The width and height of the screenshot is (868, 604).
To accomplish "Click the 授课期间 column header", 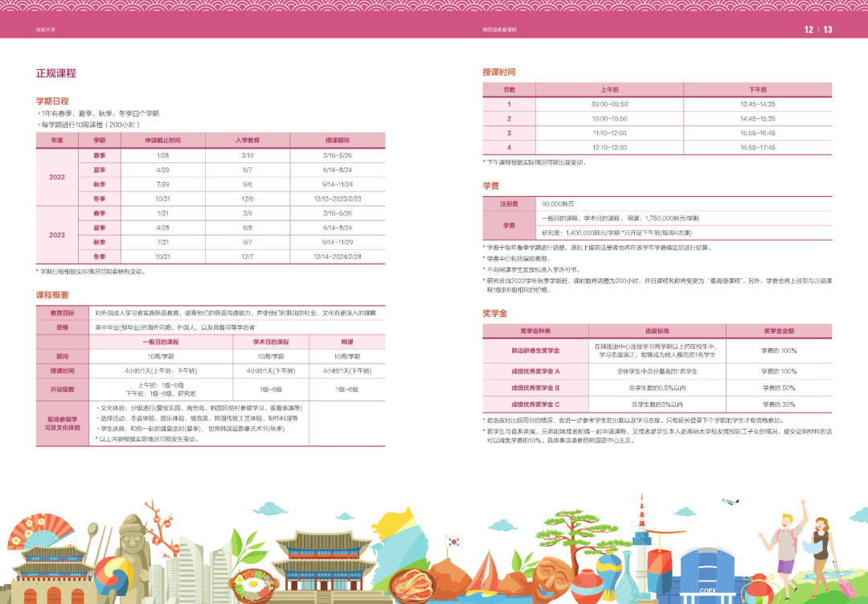I will pos(337,140).
